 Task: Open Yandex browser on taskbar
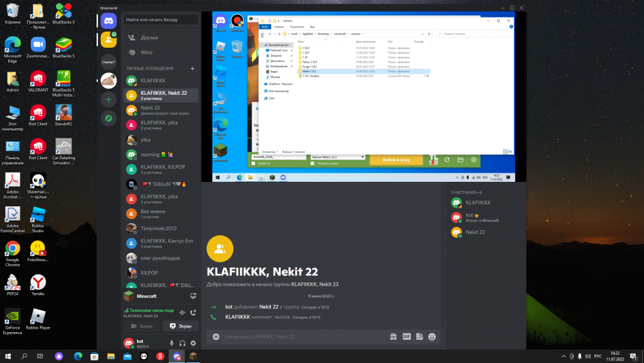pyautogui.click(x=160, y=357)
